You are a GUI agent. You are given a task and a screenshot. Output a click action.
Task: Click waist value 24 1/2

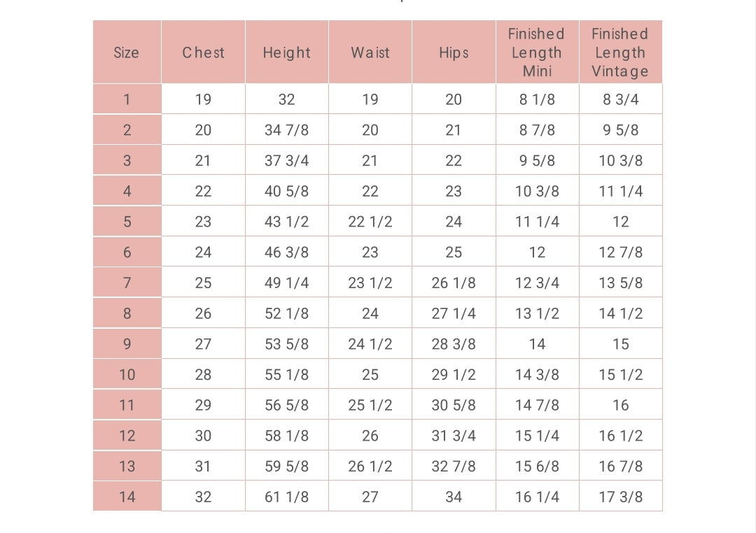click(370, 344)
